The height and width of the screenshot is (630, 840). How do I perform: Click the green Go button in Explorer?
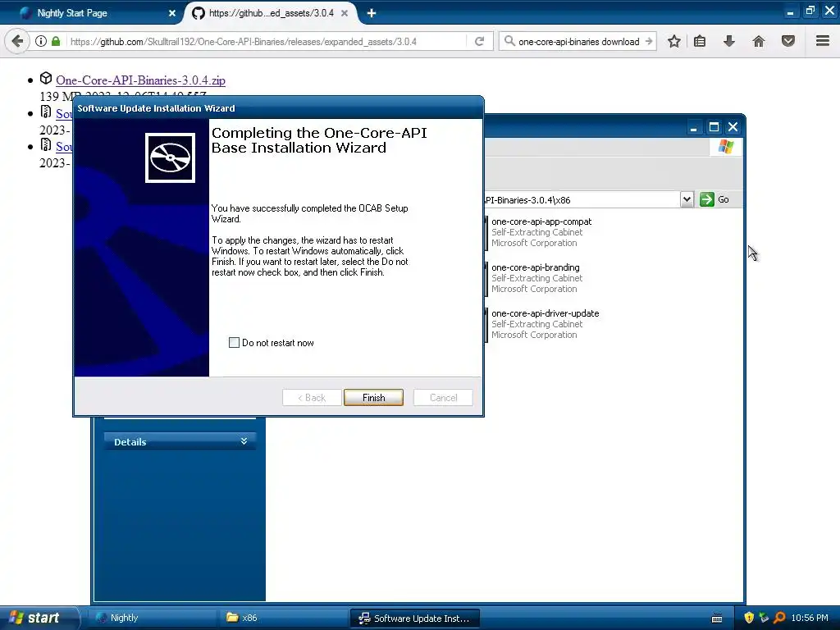click(714, 199)
